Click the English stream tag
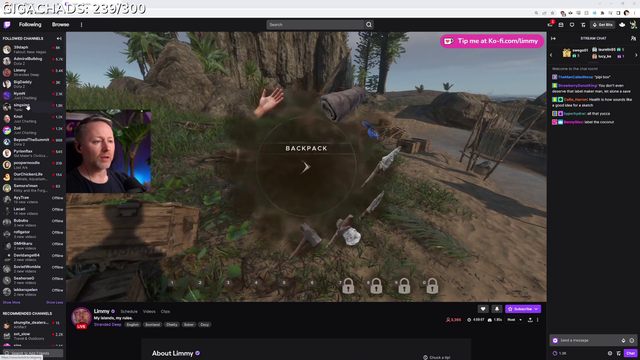Image resolution: width=640 pixels, height=360 pixels. (x=133, y=324)
